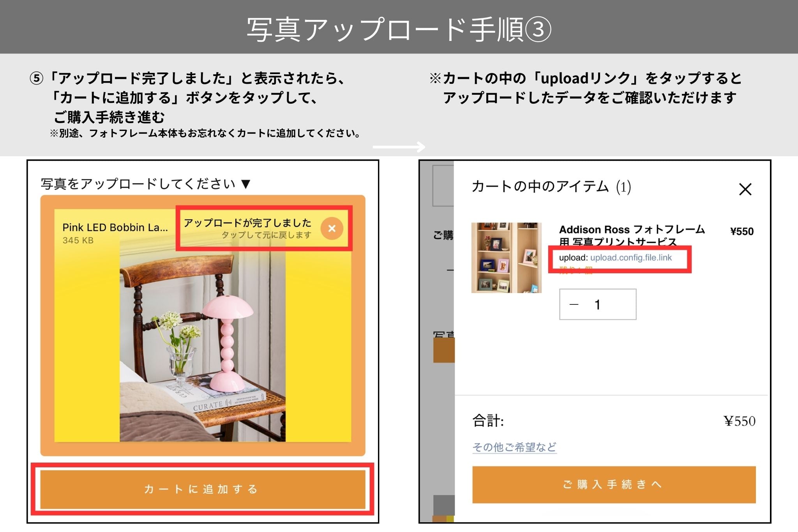Click the カートに追加する button

pyautogui.click(x=203, y=489)
